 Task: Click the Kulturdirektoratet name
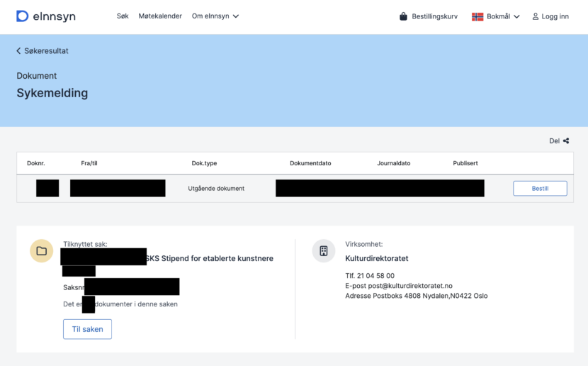point(376,258)
